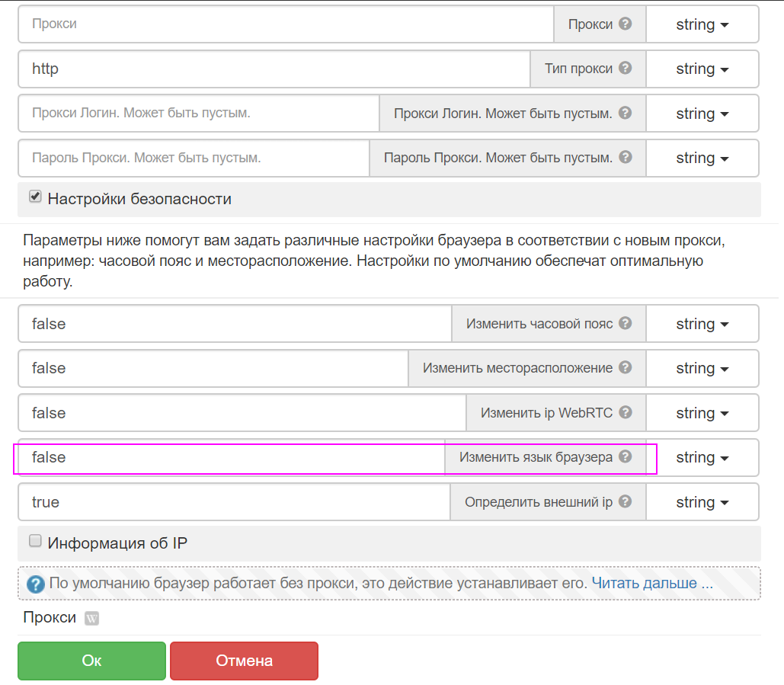Screen dimensions: 784x685
Task: Click help icon for Прокси Логин field
Action: pos(626,114)
